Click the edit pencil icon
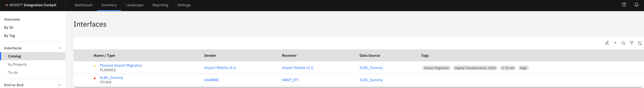 click(x=607, y=43)
